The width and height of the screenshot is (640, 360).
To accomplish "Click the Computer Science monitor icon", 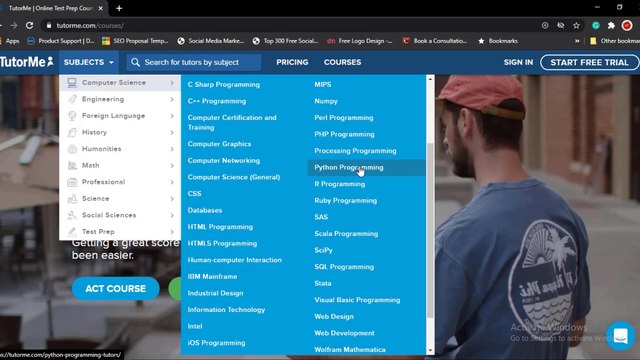I will (72, 83).
